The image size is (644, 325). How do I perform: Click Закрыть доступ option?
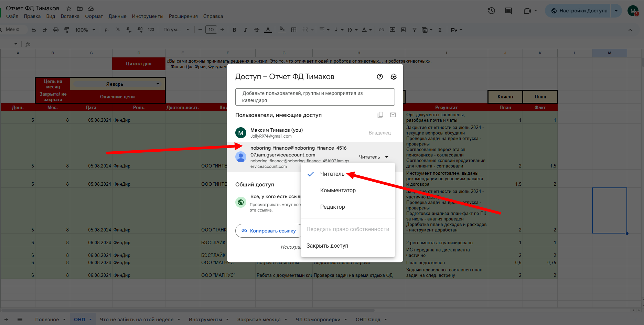pyautogui.click(x=327, y=246)
